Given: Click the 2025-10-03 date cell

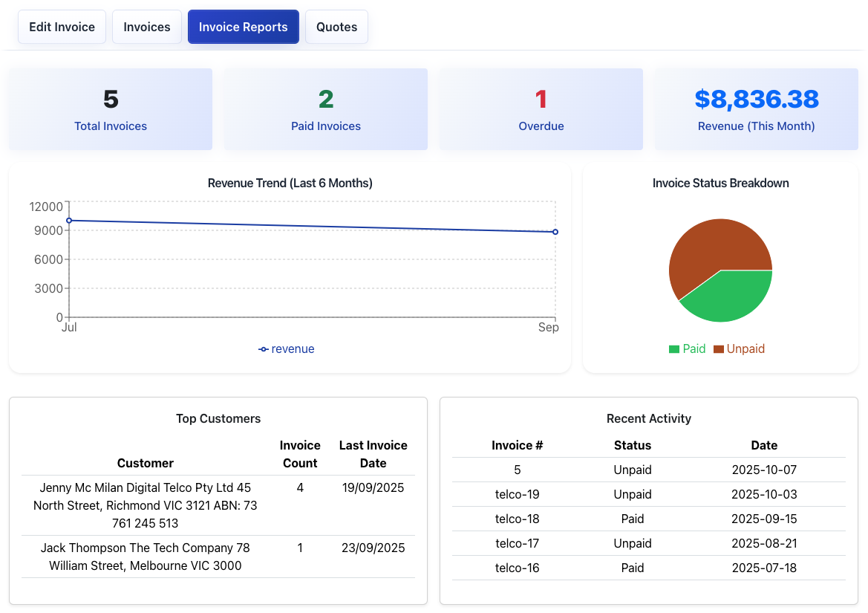Looking at the screenshot, I should 764,495.
